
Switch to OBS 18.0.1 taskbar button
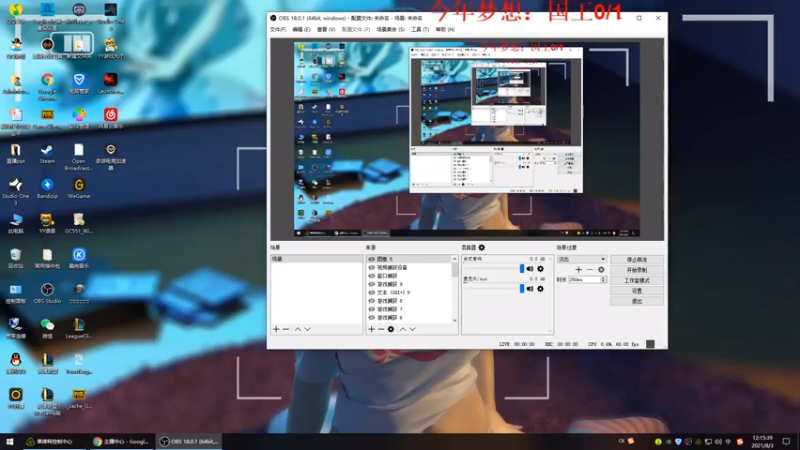coord(188,441)
